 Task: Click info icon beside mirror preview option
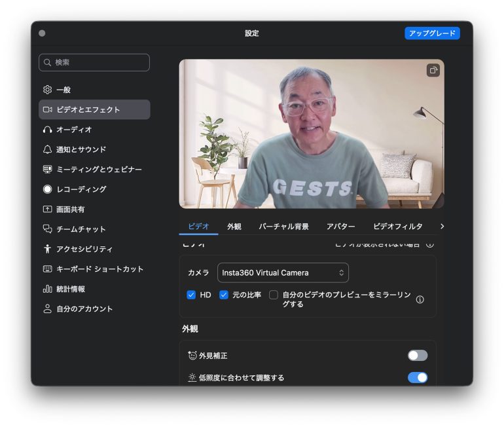coord(420,299)
